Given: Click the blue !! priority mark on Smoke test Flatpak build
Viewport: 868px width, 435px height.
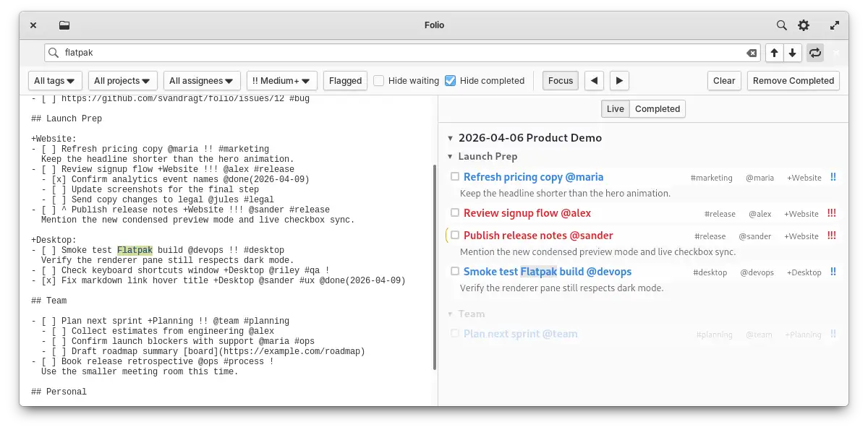Looking at the screenshot, I should [x=833, y=272].
